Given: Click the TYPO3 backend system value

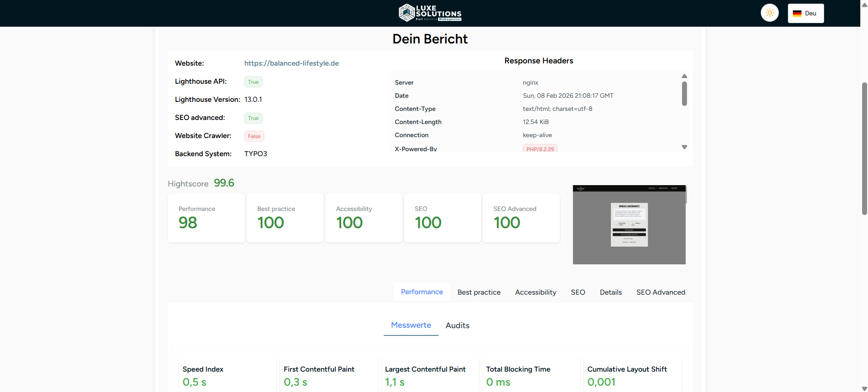Looking at the screenshot, I should 256,154.
